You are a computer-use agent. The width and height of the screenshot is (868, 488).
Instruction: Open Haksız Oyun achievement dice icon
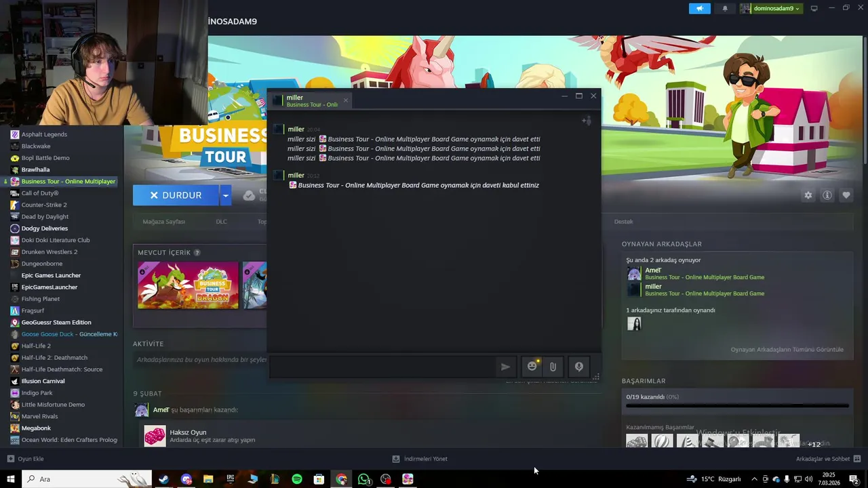coord(155,436)
